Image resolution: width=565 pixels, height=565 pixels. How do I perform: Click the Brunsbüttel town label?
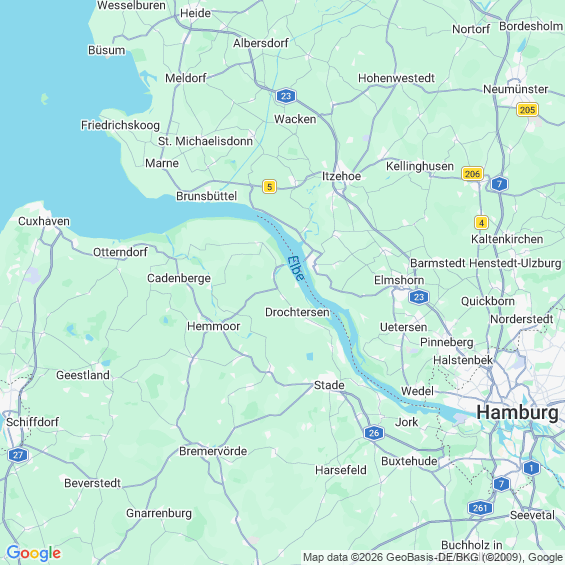206,196
